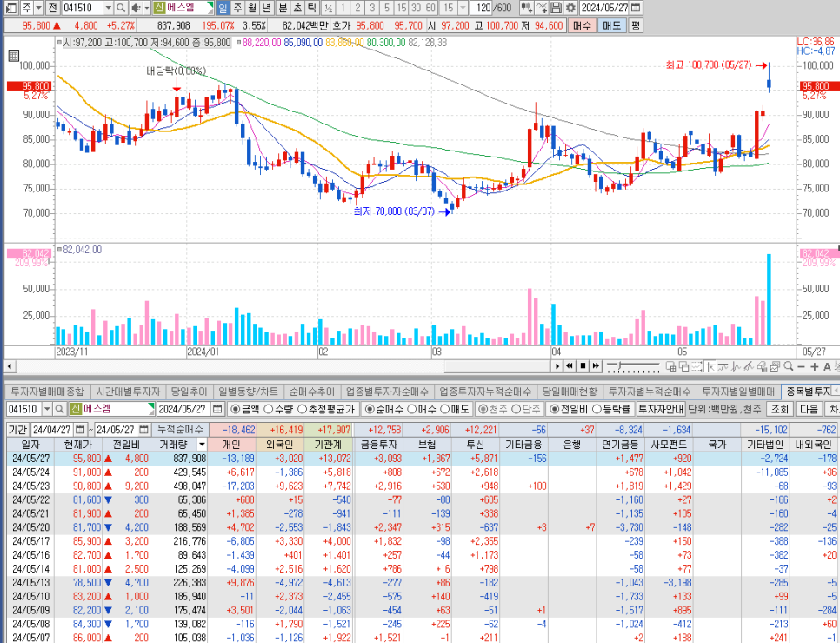This screenshot has width=840, height=643.
Task: Select the 금액 radio button
Action: (x=235, y=409)
